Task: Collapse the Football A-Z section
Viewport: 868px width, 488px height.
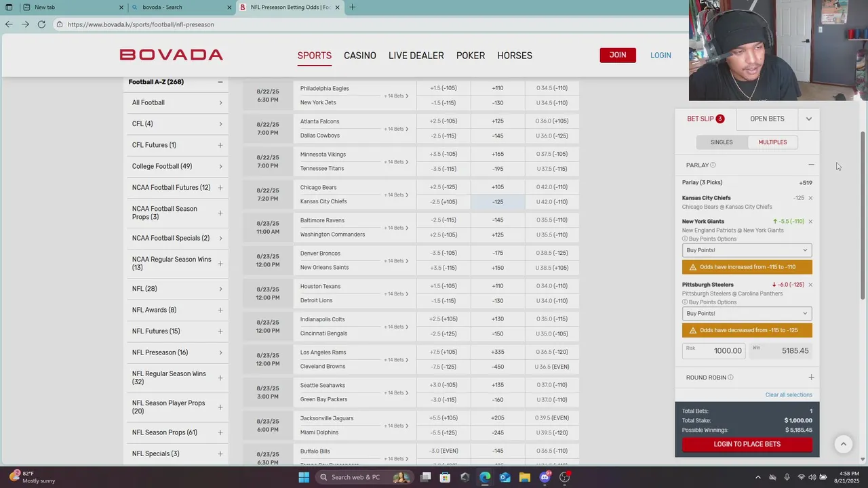Action: coord(220,82)
